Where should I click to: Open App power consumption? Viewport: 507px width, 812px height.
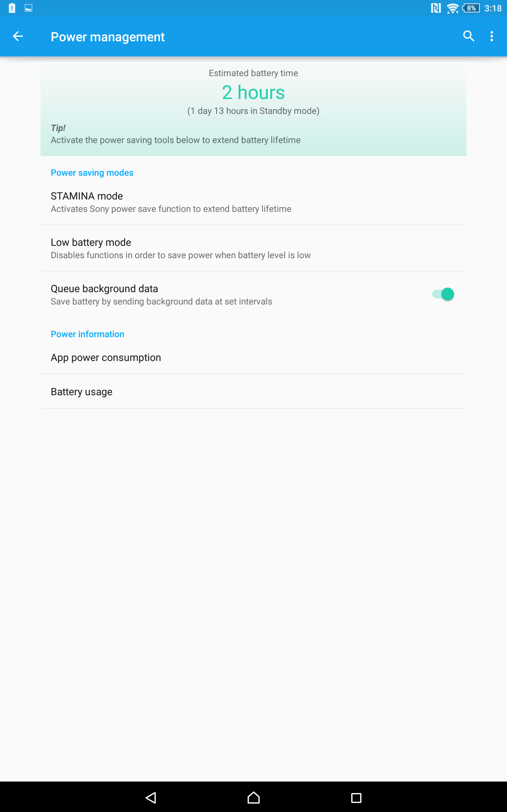pos(253,357)
